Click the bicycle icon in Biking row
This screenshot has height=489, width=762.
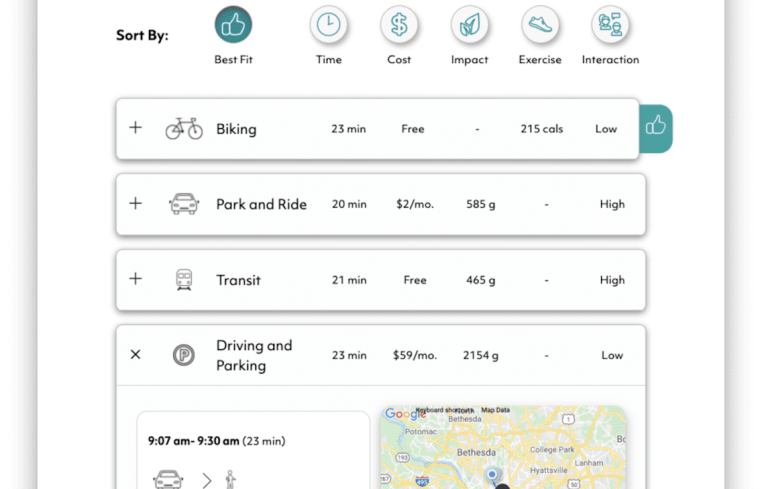(184, 129)
